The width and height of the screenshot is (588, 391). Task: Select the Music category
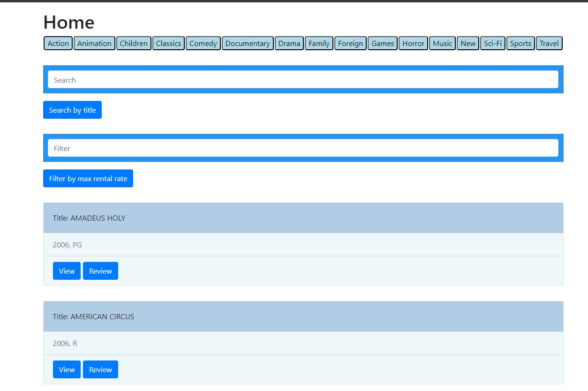(442, 43)
